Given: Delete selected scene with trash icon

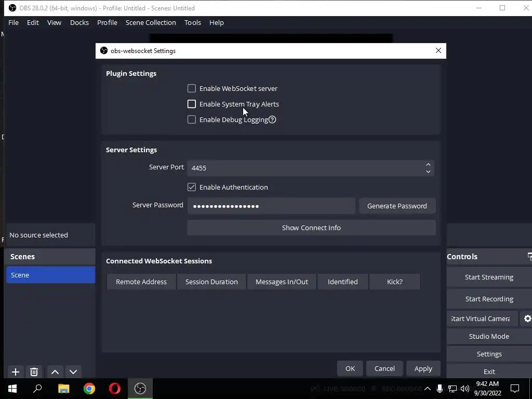Looking at the screenshot, I should click(x=34, y=372).
